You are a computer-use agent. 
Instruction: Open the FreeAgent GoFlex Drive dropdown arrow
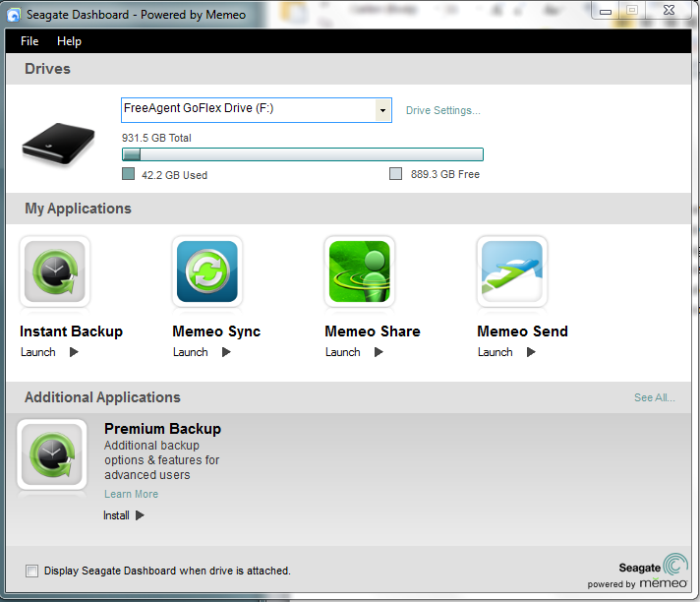tap(382, 110)
